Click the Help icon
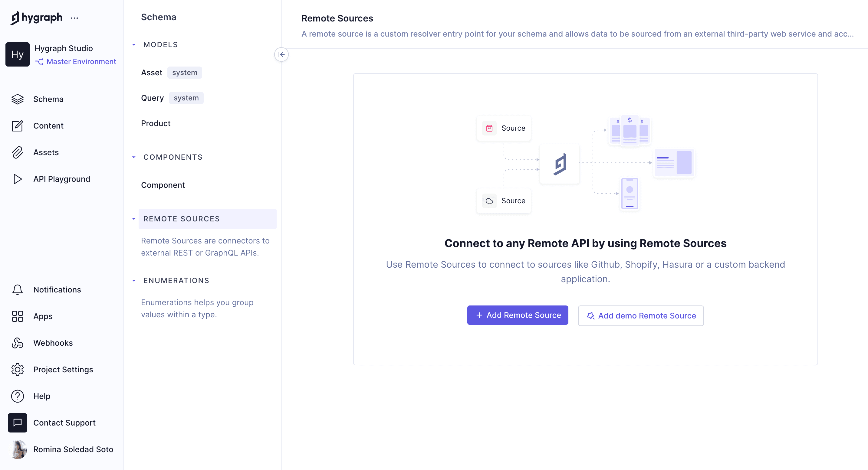This screenshot has width=868, height=470. [18, 396]
